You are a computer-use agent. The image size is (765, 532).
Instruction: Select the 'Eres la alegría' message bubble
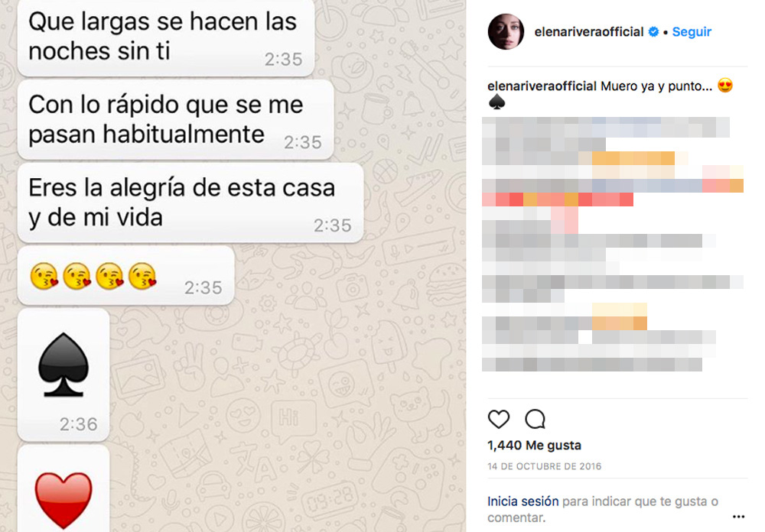190,203
